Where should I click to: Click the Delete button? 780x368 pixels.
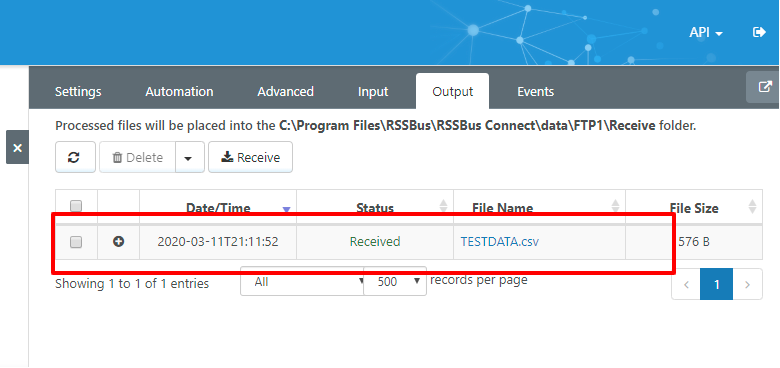tap(138, 157)
